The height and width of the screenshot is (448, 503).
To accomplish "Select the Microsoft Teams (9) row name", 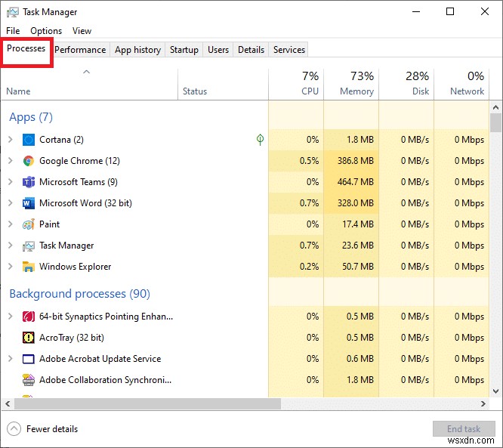I will pos(79,182).
